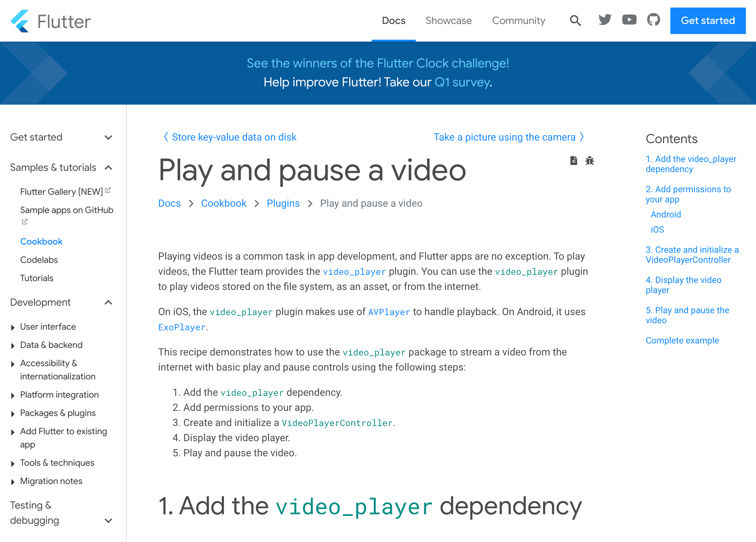Collapse the Samples & tutorials section
This screenshot has height=542, width=756.
(x=108, y=167)
